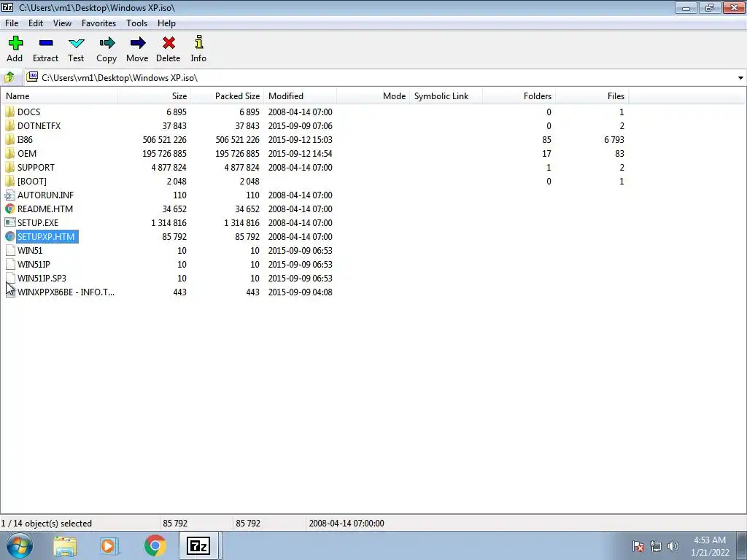Screen dimensions: 747x560
Task: Select the OEM folder icon
Action: point(10,153)
